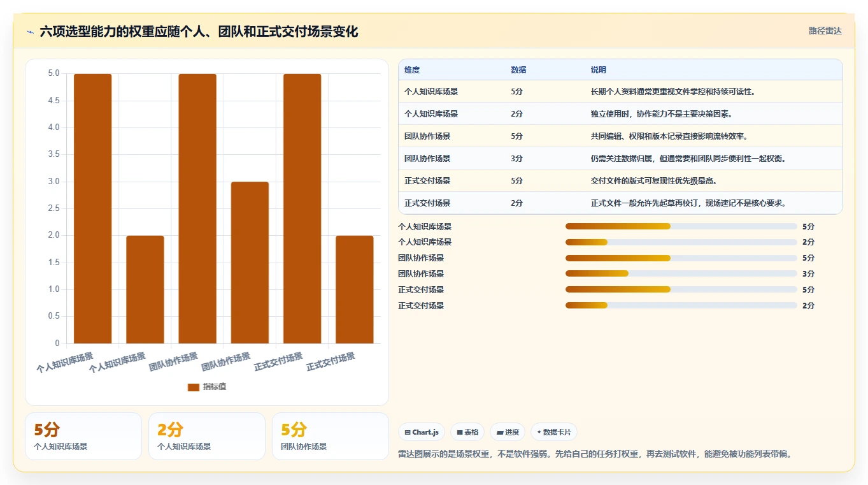Click the brown legend swatch beside 指标值

[x=194, y=387]
